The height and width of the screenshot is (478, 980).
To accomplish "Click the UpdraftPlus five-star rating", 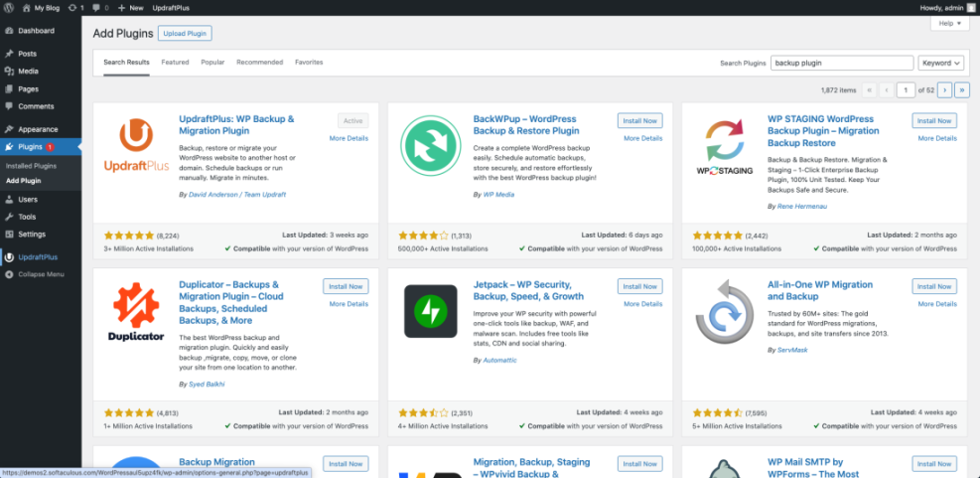I will pos(129,236).
